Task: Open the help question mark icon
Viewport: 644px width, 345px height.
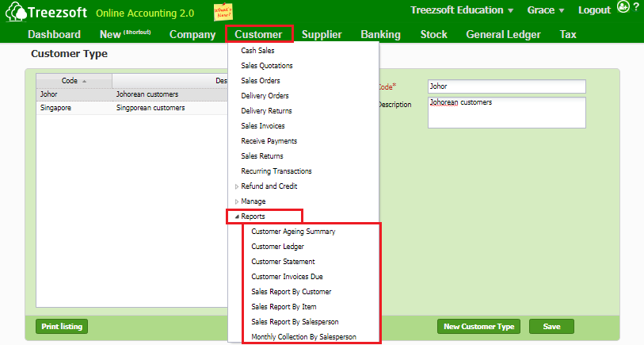Action: click(x=636, y=6)
